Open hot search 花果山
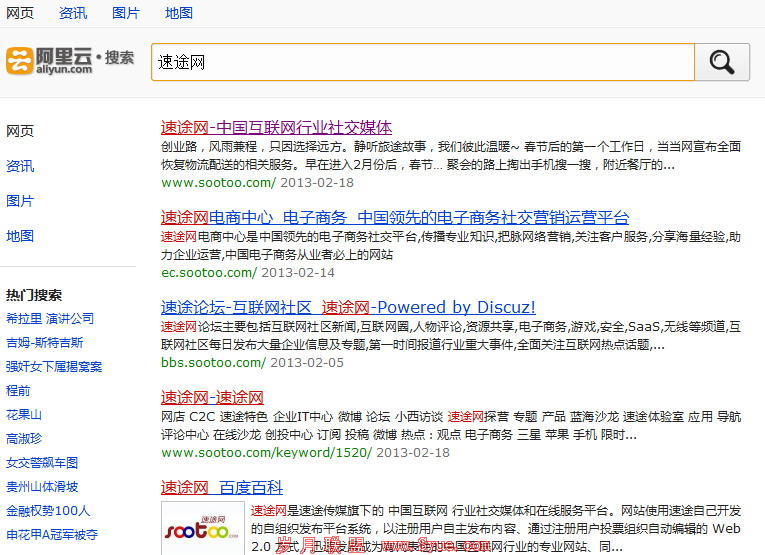The image size is (765, 555). (x=24, y=415)
